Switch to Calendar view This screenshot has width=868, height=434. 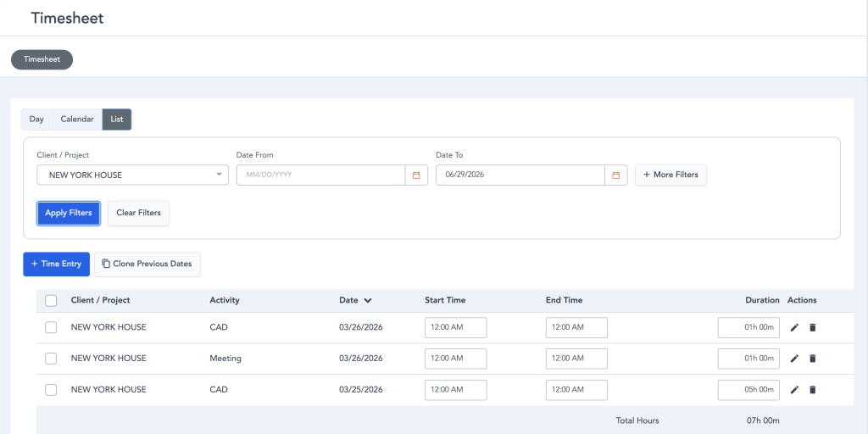tap(77, 119)
